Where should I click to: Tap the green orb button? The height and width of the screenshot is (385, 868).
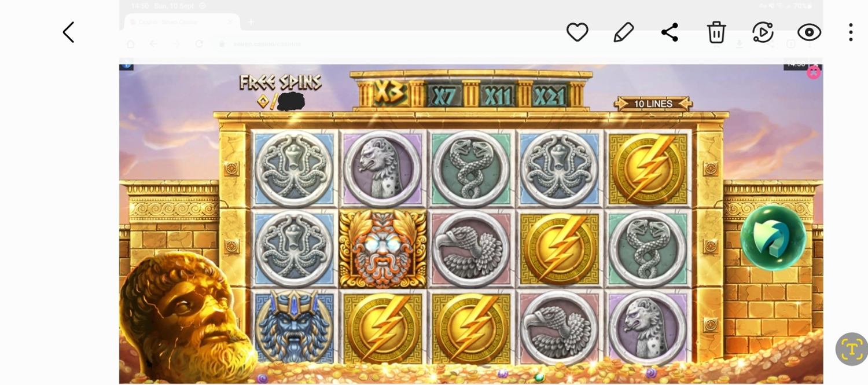pos(773,237)
